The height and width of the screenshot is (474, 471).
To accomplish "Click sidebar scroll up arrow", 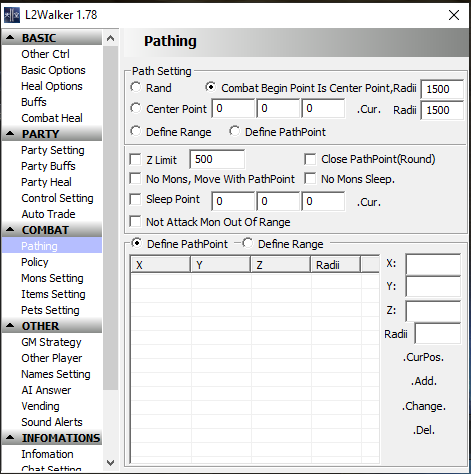I will pyautogui.click(x=110, y=38).
